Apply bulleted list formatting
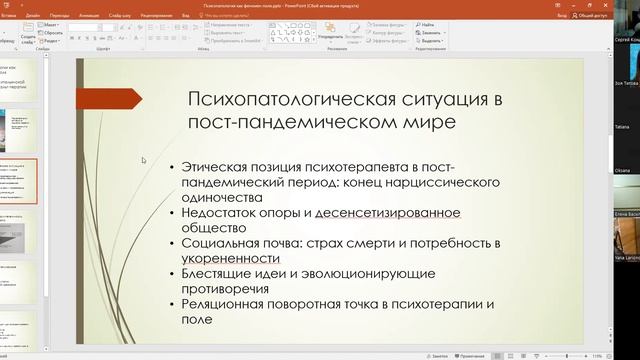Viewport: 640px width, 360px height. [151, 27]
